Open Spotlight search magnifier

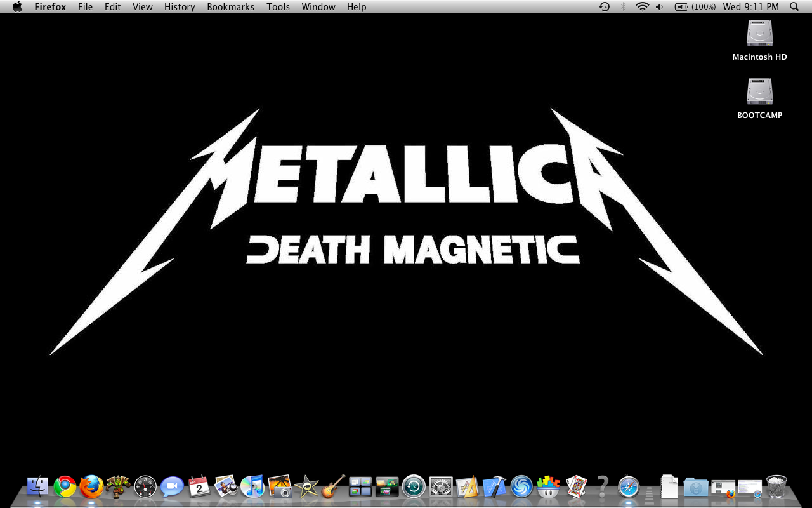coord(794,6)
